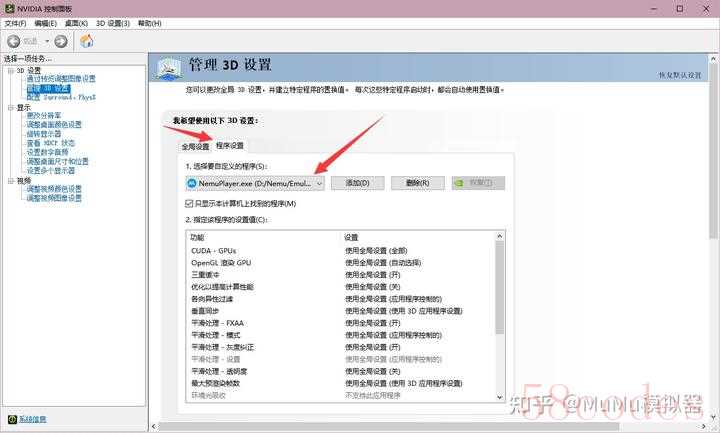The image size is (720, 433).
Task: Open the 系统信息 link
Action: [x=32, y=419]
